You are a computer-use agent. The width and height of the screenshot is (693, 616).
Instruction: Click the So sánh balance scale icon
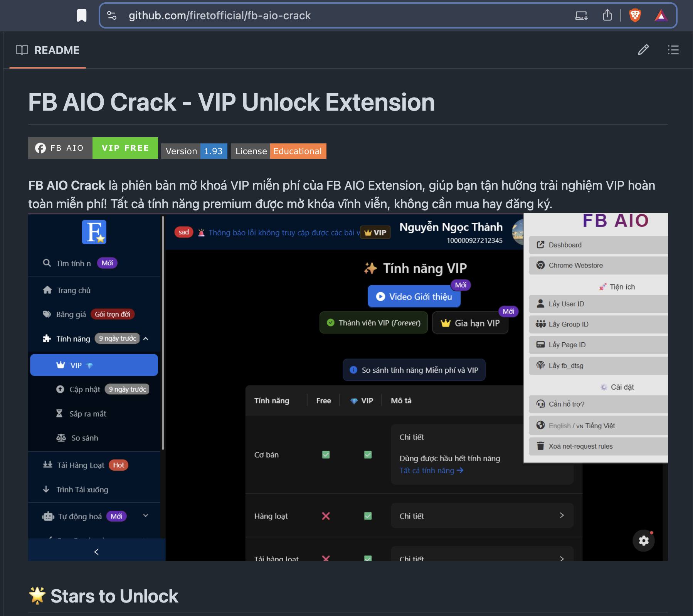click(61, 438)
